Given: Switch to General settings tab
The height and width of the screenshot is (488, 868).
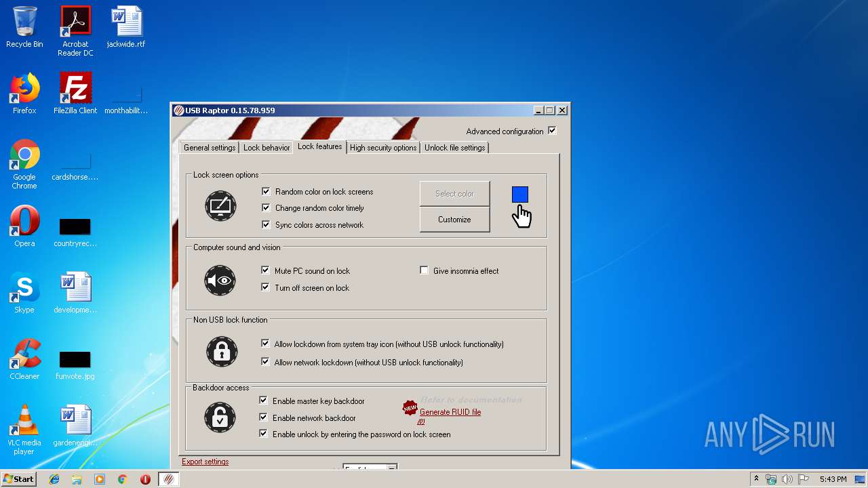Looking at the screenshot, I should (x=210, y=148).
